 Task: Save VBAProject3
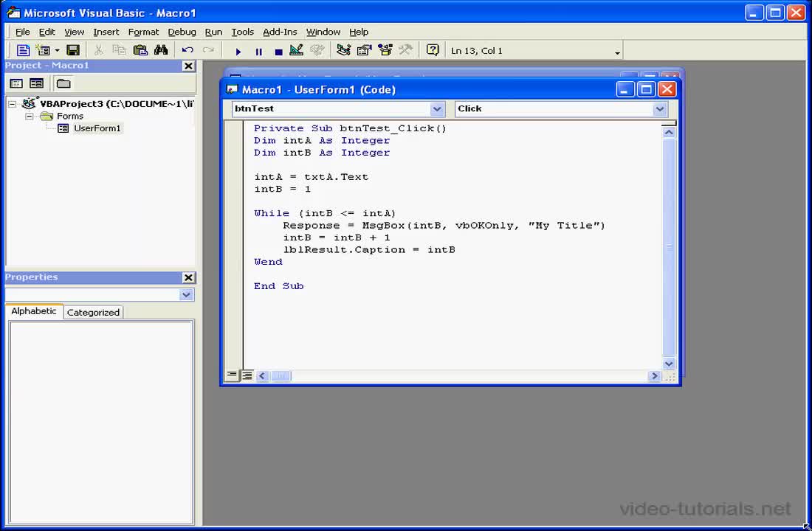(72, 49)
